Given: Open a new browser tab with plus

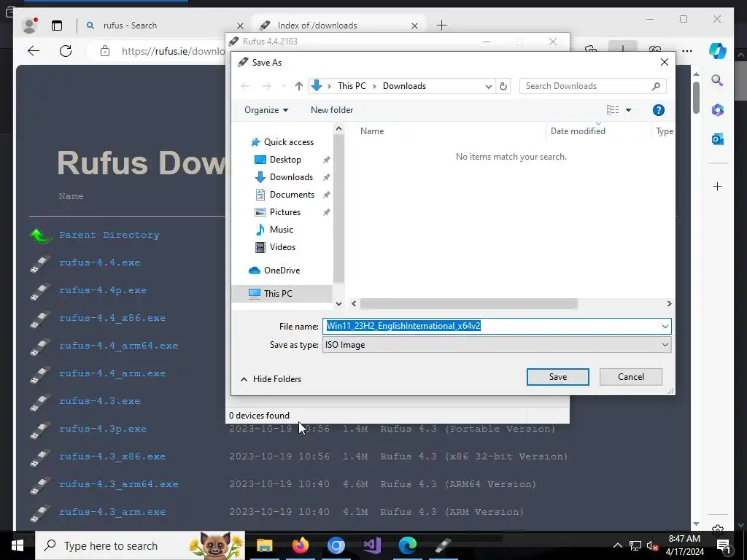Looking at the screenshot, I should [441, 26].
